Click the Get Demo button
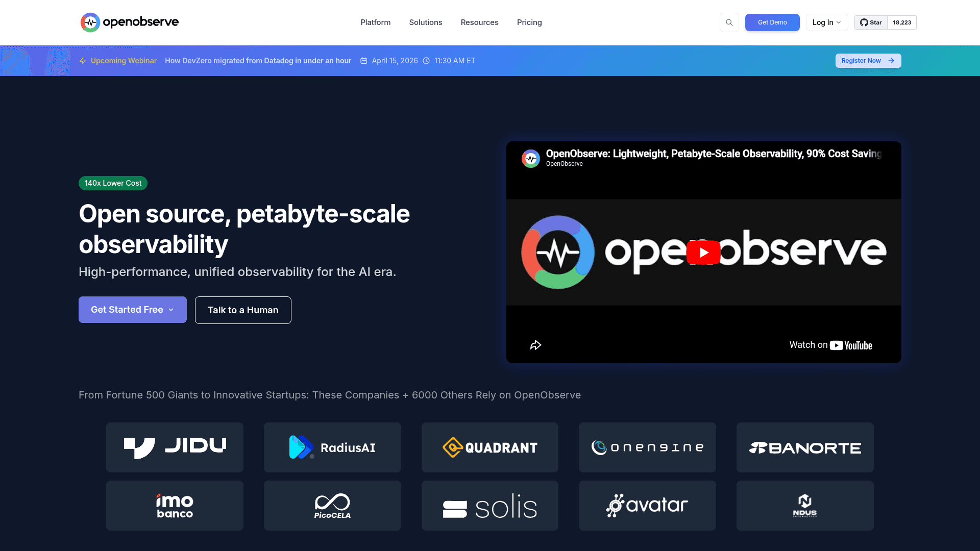This screenshot has width=980, height=551. coord(772,22)
